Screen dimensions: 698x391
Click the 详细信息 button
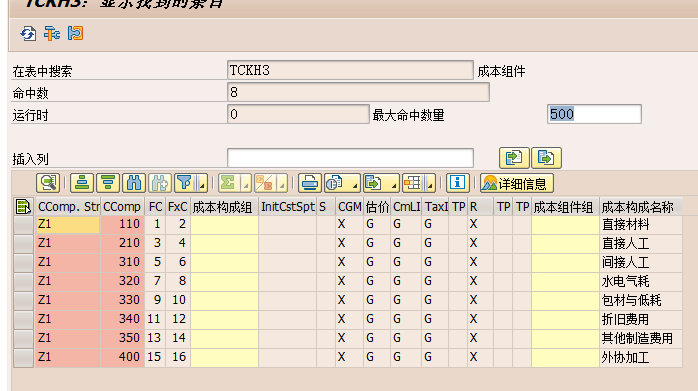coord(517,183)
